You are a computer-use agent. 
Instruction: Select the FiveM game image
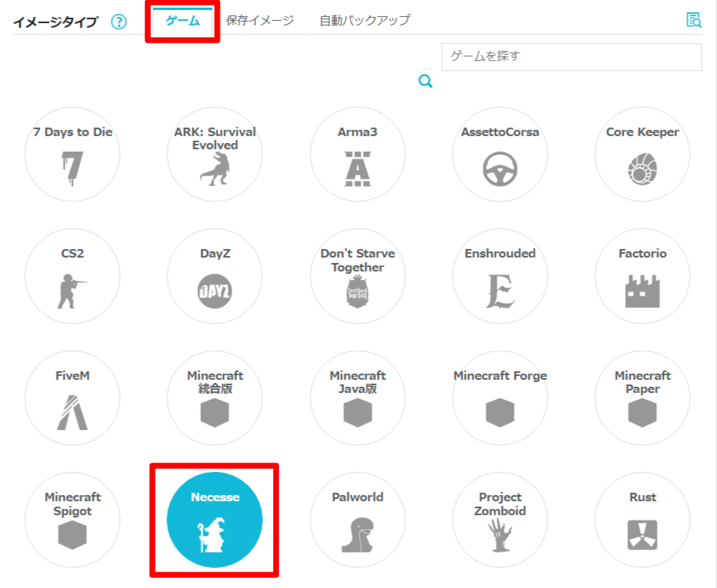72,398
